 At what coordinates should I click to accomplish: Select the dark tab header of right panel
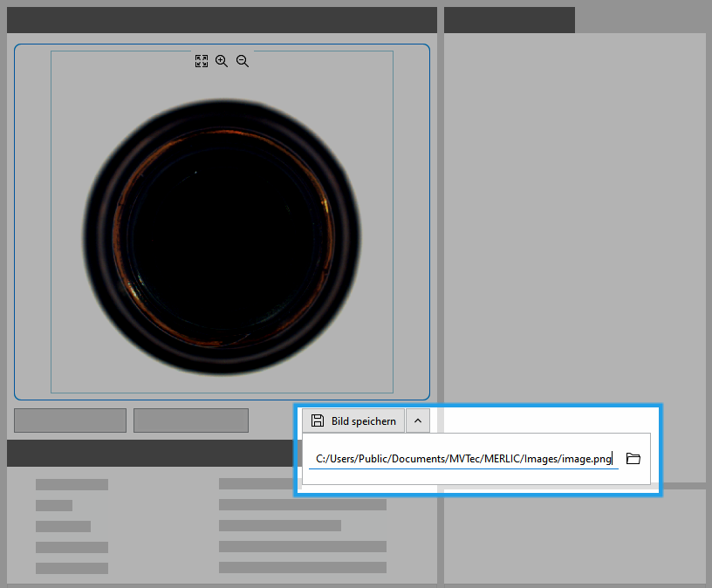coord(509,19)
